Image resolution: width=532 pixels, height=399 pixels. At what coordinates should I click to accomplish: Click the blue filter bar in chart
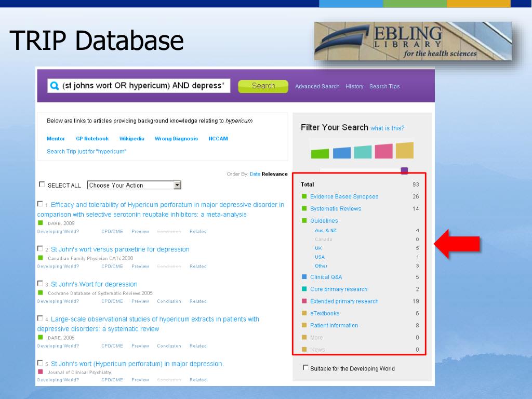[x=342, y=153]
